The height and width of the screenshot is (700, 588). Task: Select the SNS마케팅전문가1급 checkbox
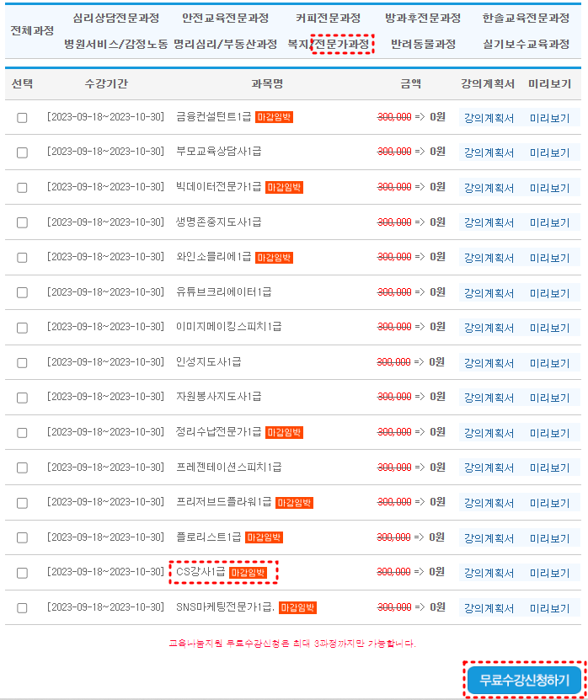pyautogui.click(x=22, y=607)
